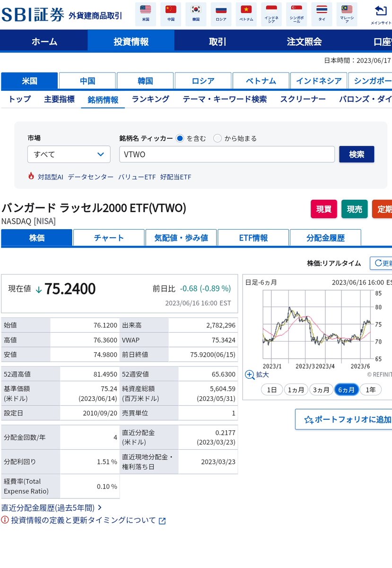Screen dimensions: 392x568
Task: Select the 1ヵ月 chart period
Action: click(296, 390)
